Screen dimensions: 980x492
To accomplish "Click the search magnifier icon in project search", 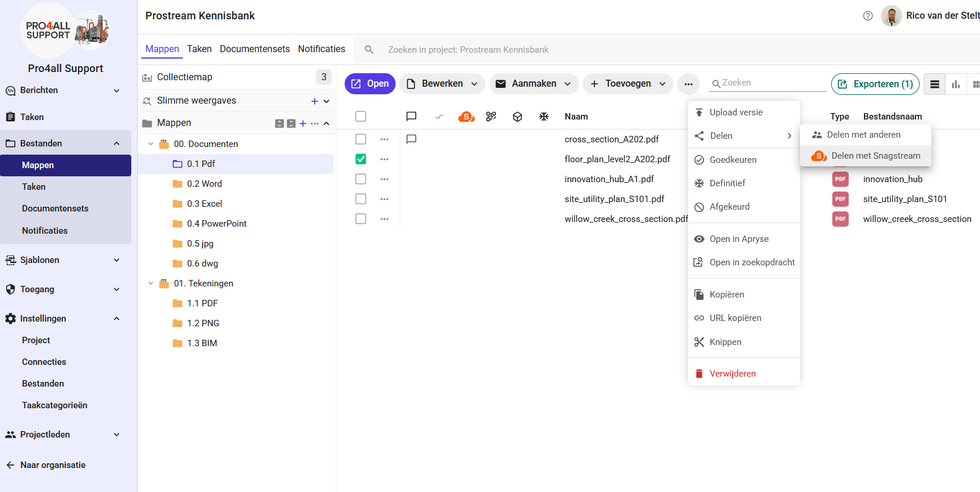I will [369, 50].
